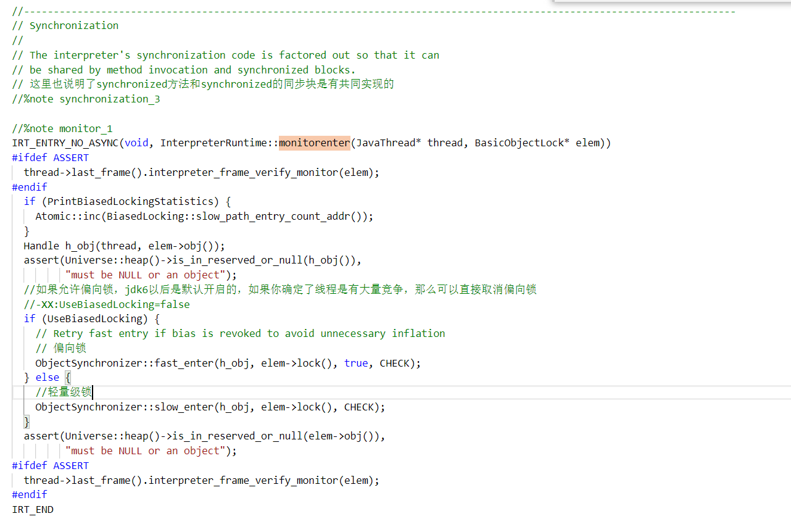The height and width of the screenshot is (532, 791).
Task: Click the first 'must be NULL or an object' string
Action: pos(146,275)
